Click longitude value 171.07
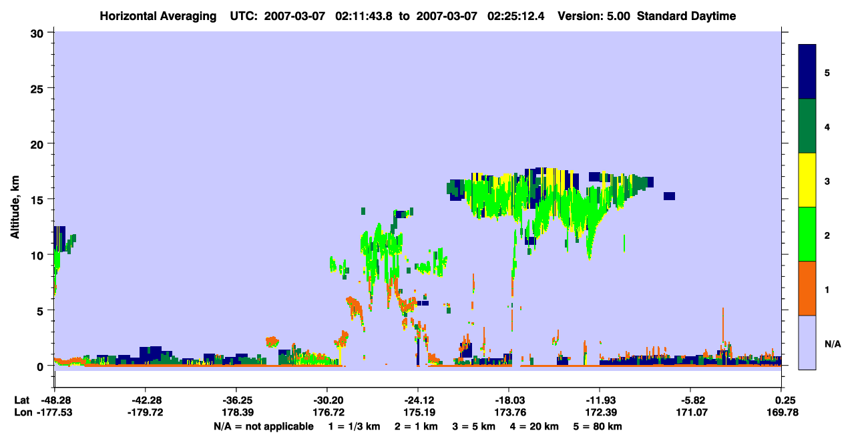Viewport: 868px width, 445px height. [690, 412]
